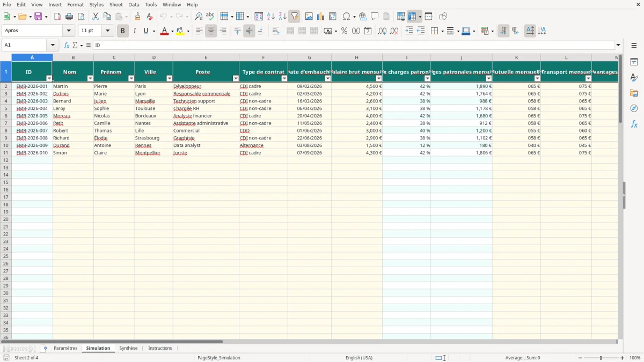644x362 pixels.
Task: Click Sort Ascending icon
Action: 271,17
